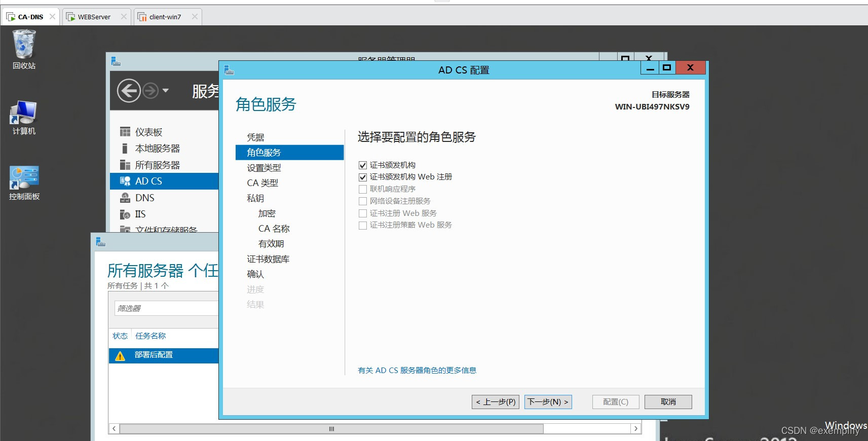The width and height of the screenshot is (868, 441).
Task: Select 所有服务器 in Server Manager sidebar
Action: click(x=164, y=165)
